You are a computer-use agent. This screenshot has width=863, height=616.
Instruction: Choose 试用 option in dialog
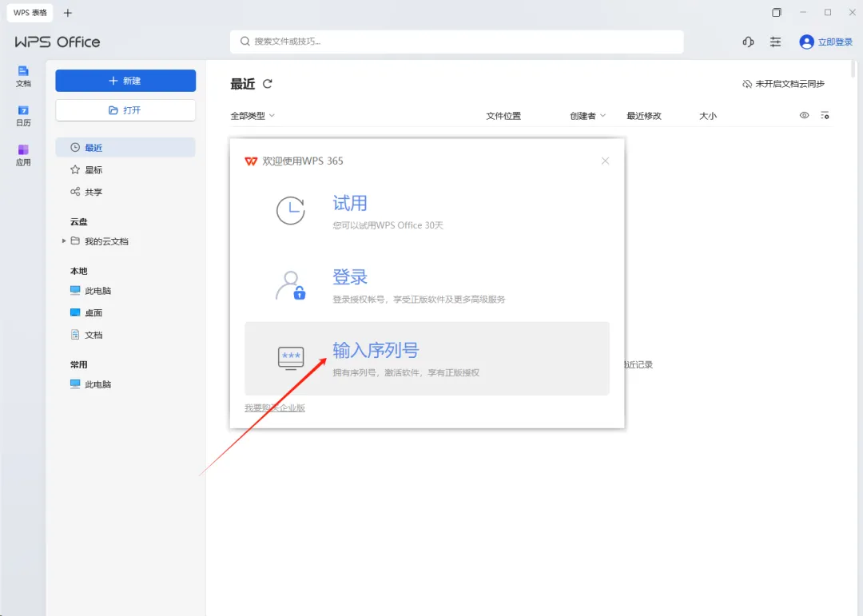pos(427,212)
